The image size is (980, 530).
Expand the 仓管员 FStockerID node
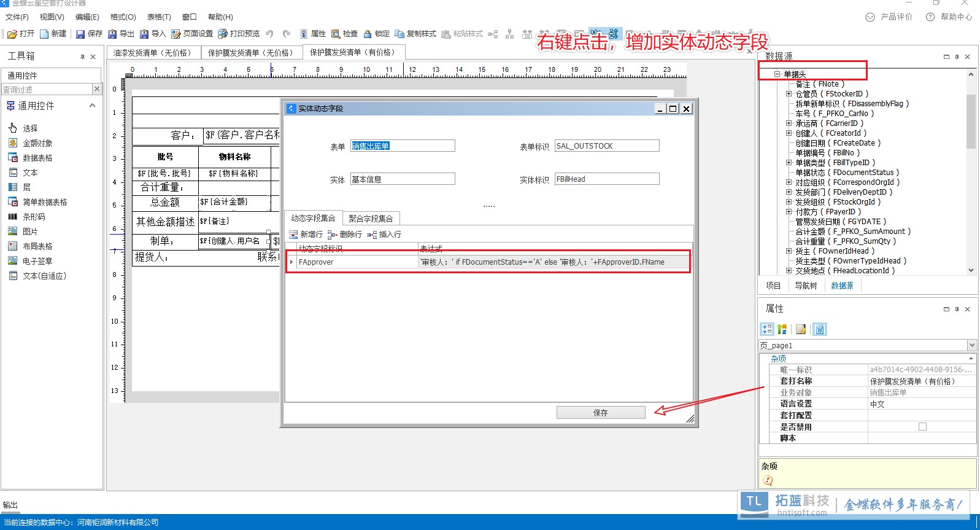[789, 94]
